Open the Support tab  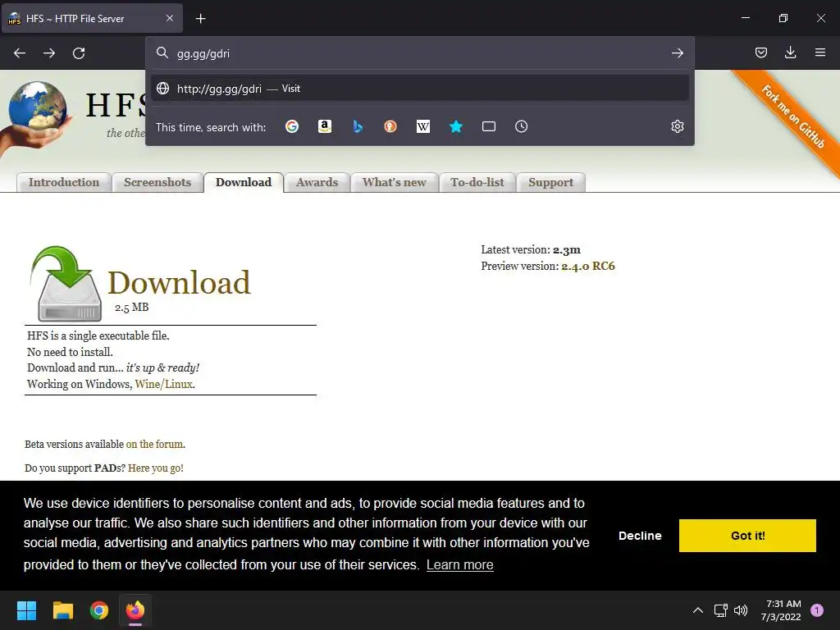click(x=550, y=182)
